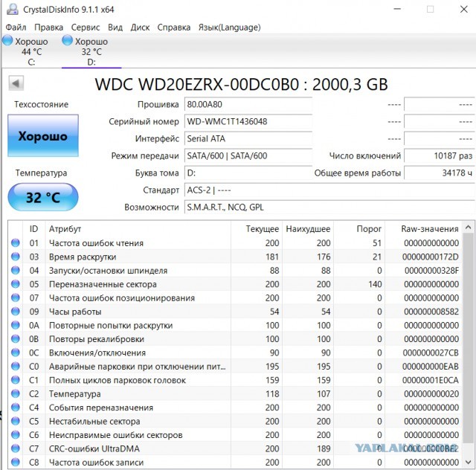Image resolution: width=476 pixels, height=470 pixels.
Task: Select the Полных циклов парковок головок row
Action: tap(235, 380)
